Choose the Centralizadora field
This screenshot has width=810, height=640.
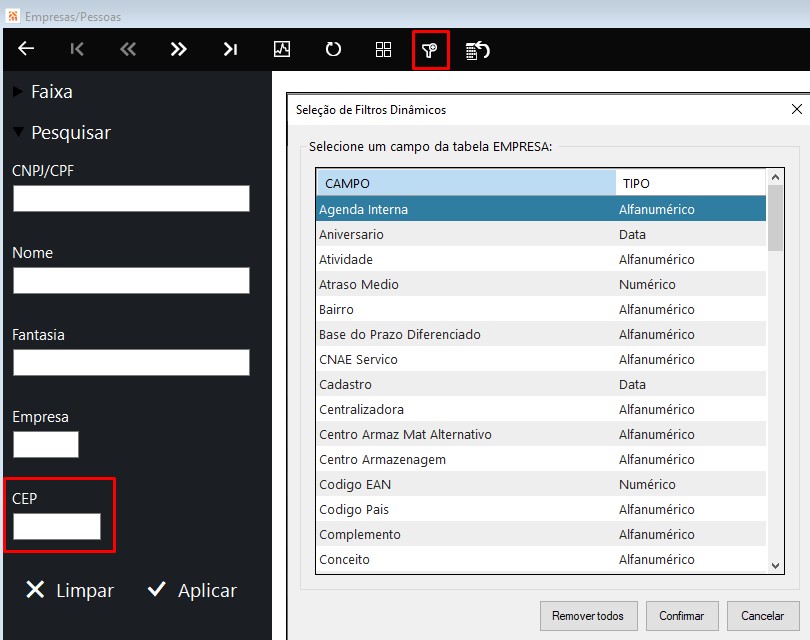(541, 409)
